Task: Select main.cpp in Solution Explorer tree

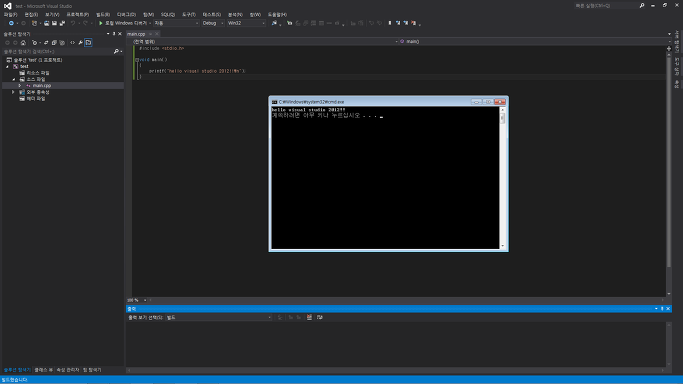Action: (42, 86)
